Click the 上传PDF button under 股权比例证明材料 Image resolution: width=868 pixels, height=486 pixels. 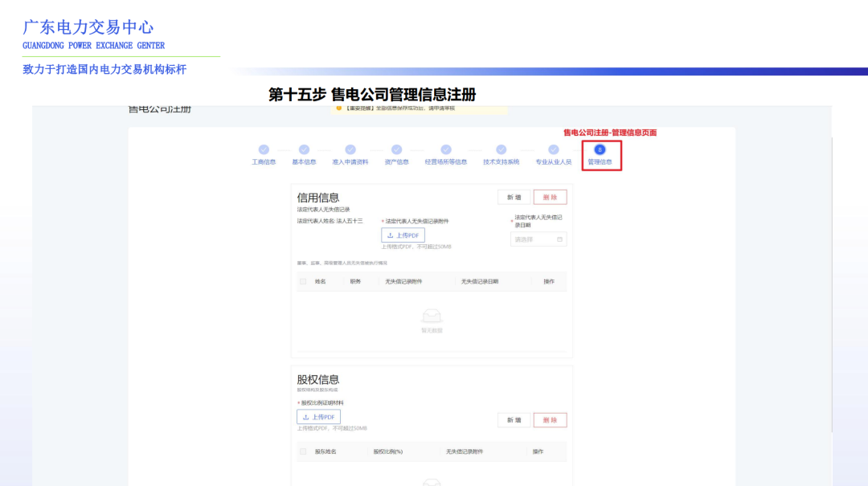click(x=319, y=416)
